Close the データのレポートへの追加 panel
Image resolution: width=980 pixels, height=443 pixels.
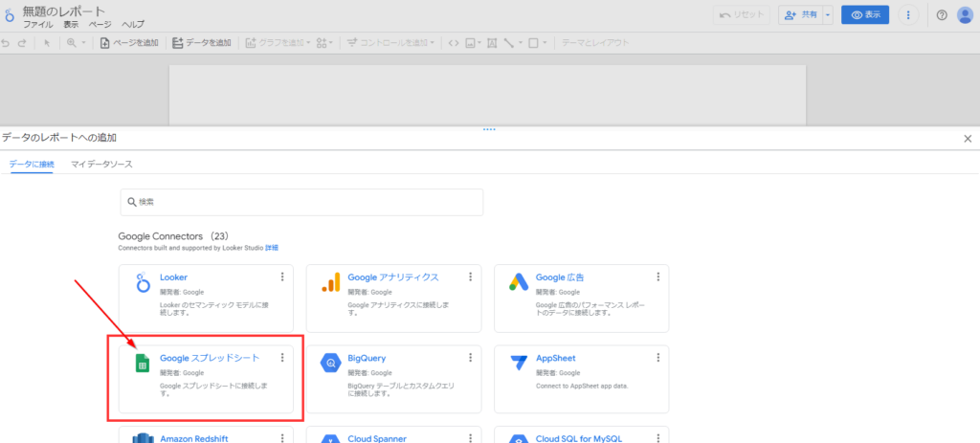click(x=968, y=139)
